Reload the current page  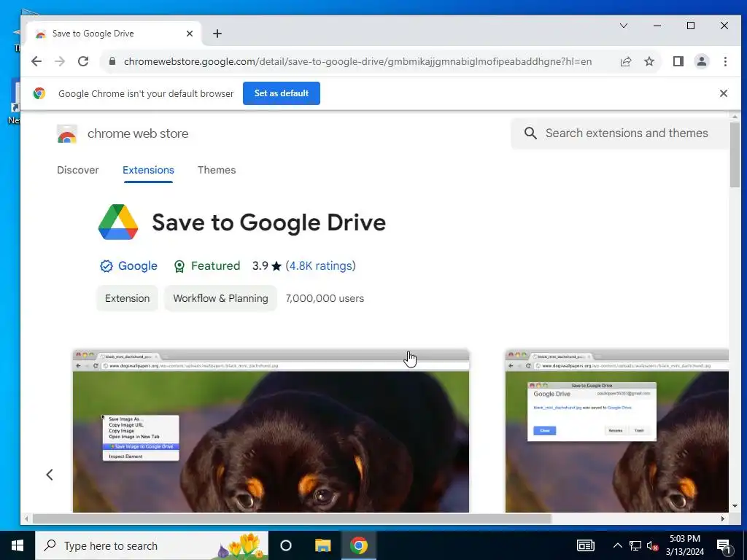[x=83, y=61]
